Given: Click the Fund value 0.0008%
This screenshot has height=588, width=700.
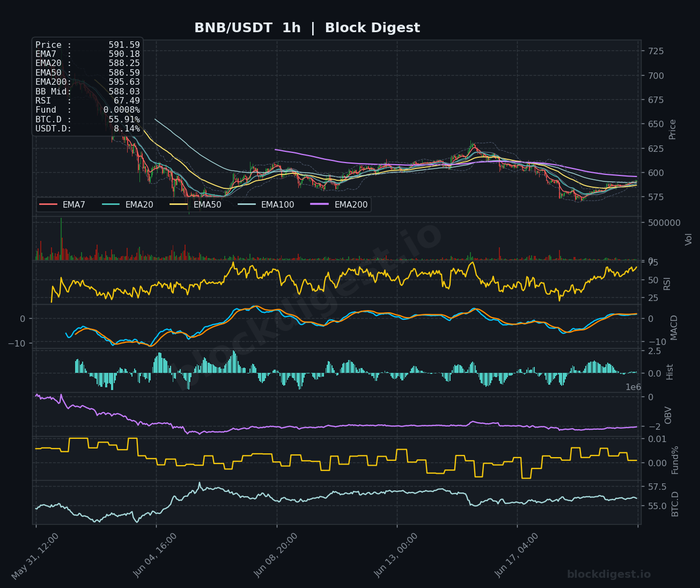Looking at the screenshot, I should point(122,110).
